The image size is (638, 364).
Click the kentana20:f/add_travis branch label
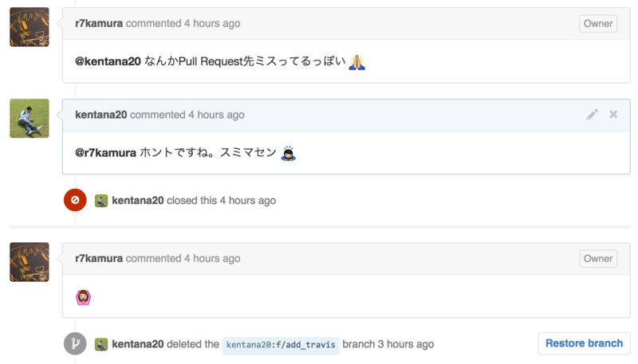[281, 345]
